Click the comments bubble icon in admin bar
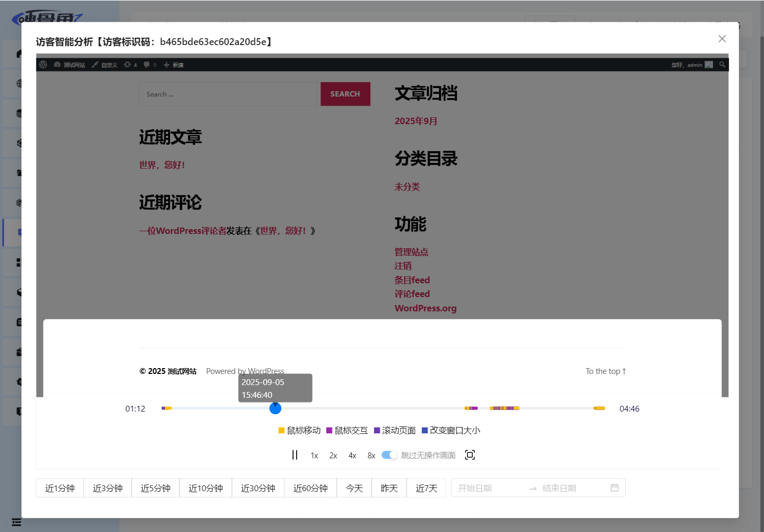Screen dimensions: 764x532 tap(147, 65)
